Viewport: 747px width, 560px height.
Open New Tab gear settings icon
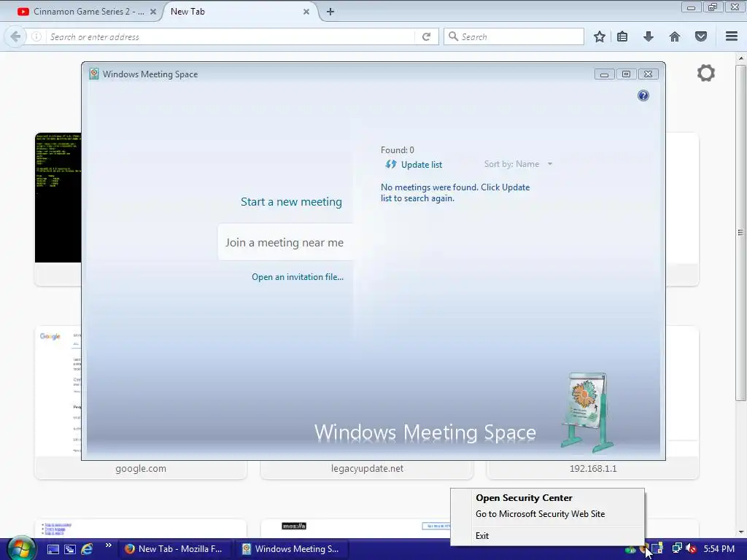point(706,74)
